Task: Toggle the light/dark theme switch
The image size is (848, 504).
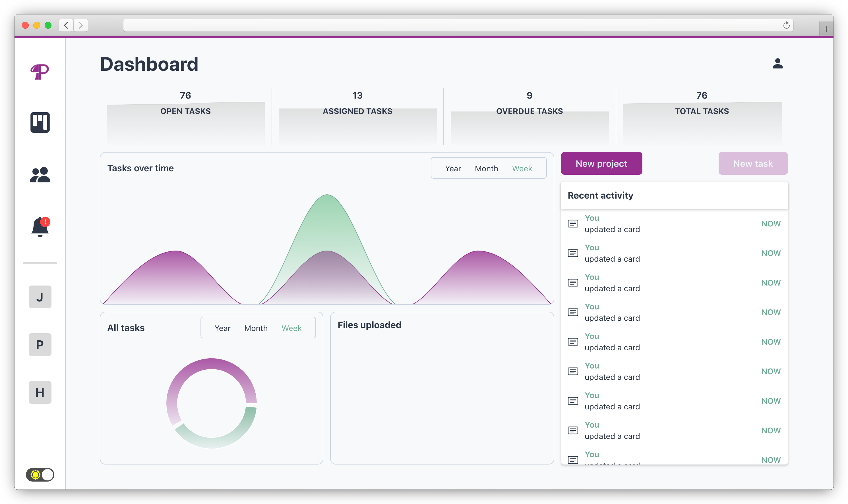Action: click(x=40, y=474)
